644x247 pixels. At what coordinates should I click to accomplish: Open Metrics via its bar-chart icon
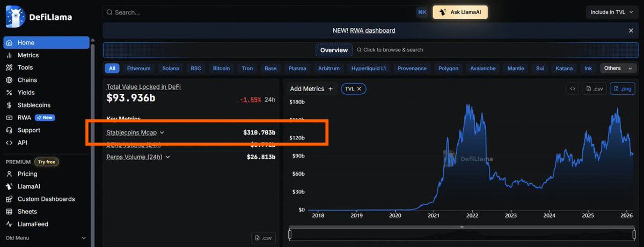click(x=9, y=55)
